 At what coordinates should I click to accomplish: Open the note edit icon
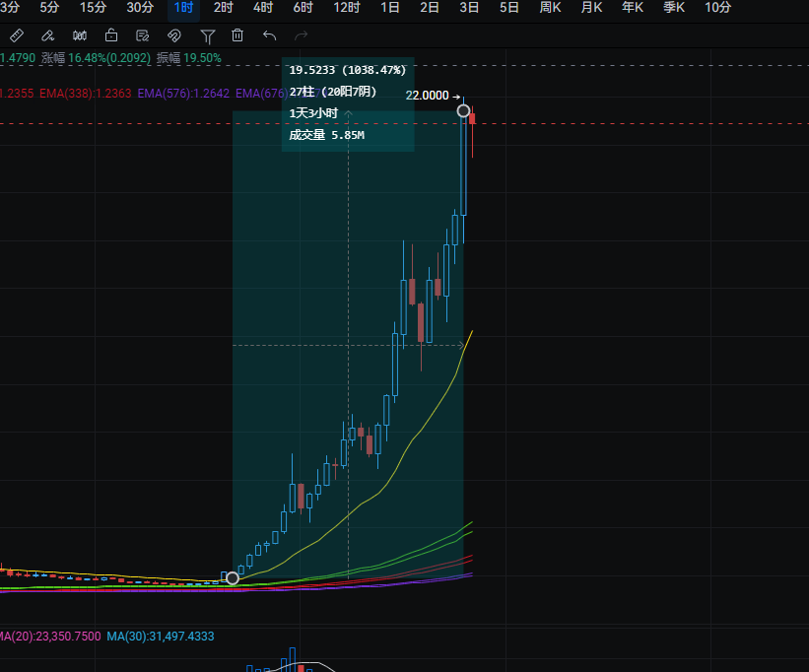click(143, 35)
